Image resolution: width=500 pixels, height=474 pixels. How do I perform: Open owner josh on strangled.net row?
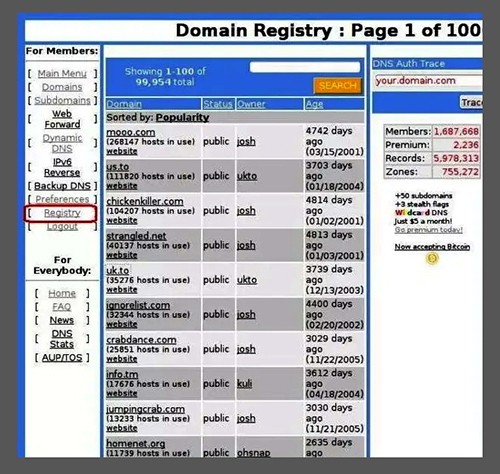click(246, 245)
